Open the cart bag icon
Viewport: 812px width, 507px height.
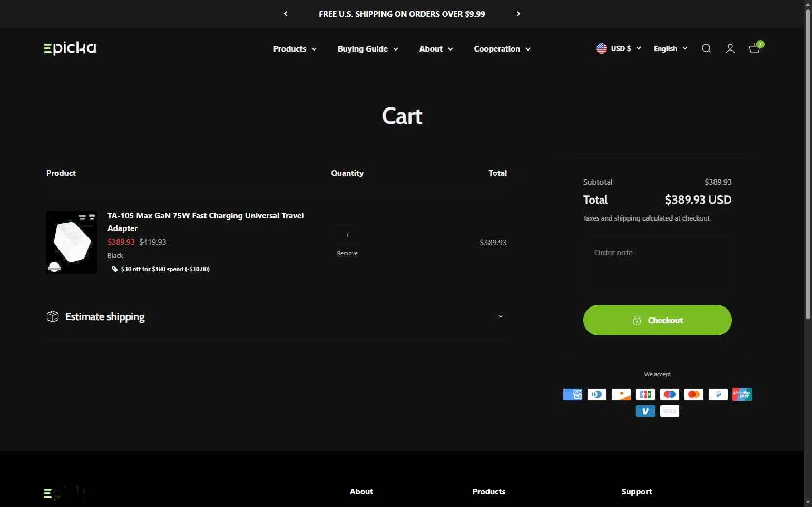click(x=755, y=48)
